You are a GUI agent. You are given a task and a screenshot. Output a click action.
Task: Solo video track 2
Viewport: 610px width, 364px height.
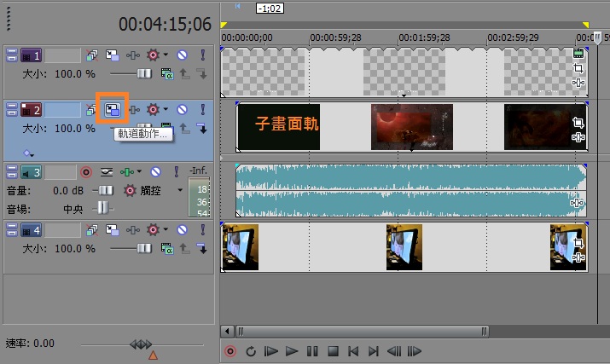203,109
